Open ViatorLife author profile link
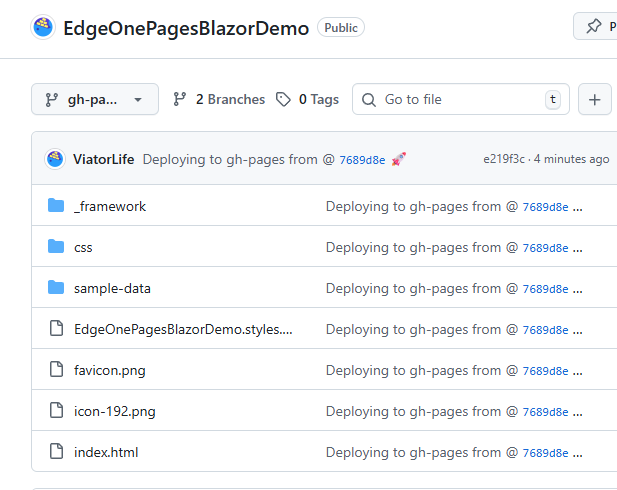 point(103,159)
